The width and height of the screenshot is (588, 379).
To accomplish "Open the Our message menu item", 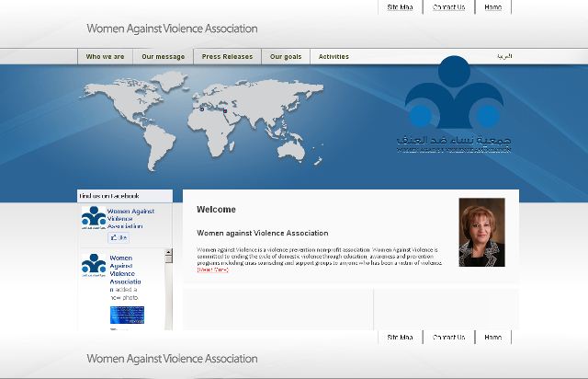I will point(164,57).
